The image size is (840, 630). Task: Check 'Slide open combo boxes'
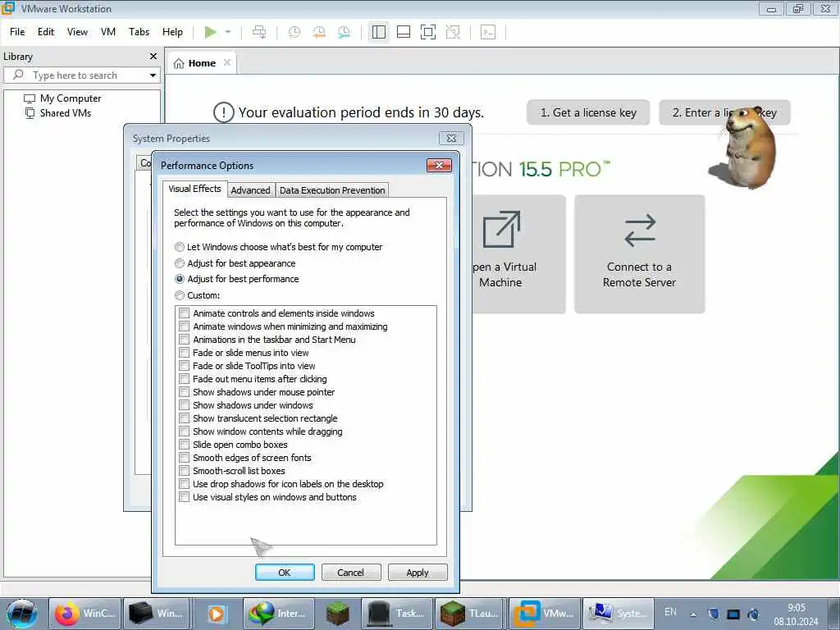[x=185, y=445]
